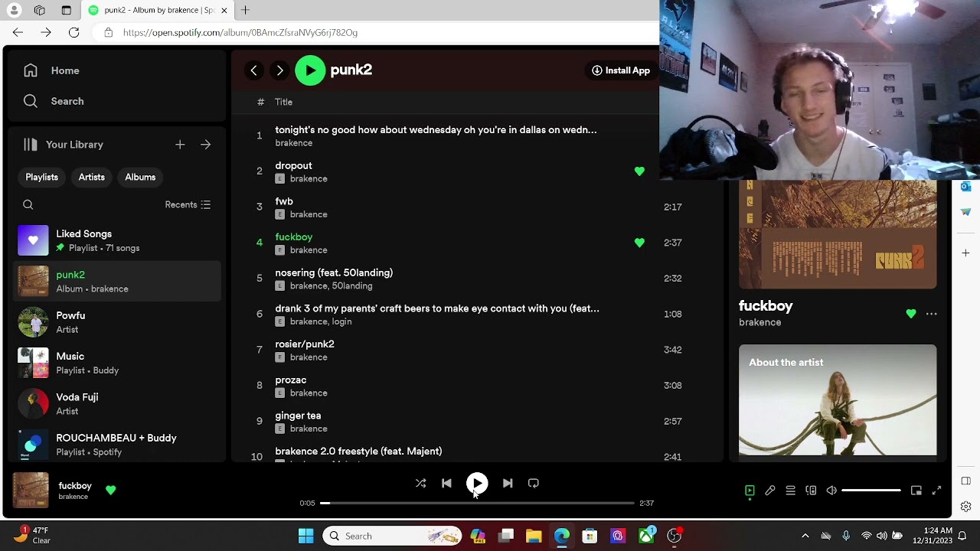
Task: Open Xbox app from taskbar
Action: coord(646,536)
